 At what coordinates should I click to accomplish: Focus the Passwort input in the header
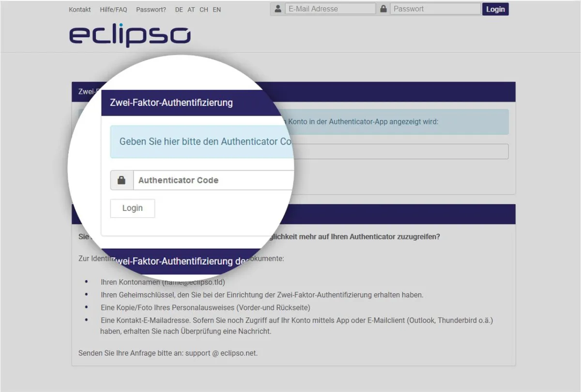(x=435, y=9)
